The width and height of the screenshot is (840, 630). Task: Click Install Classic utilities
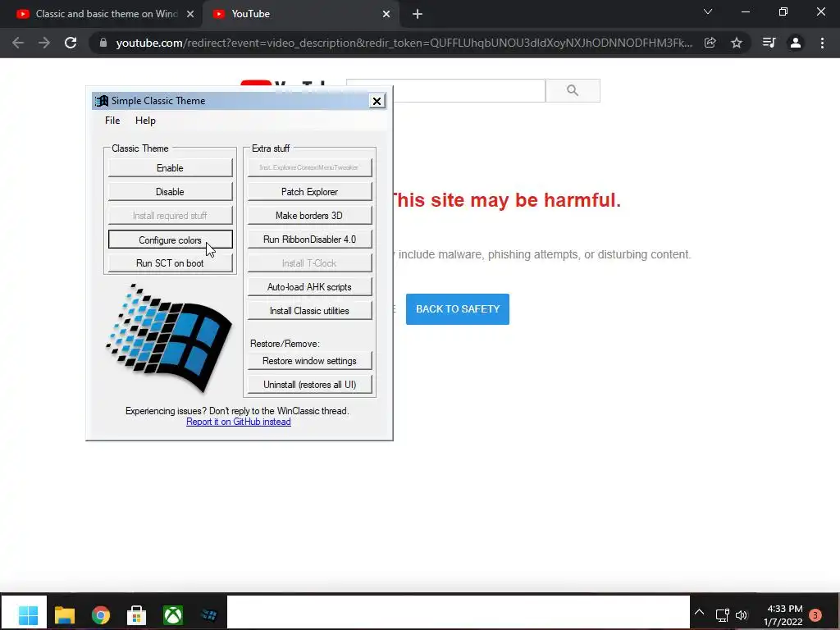pos(309,311)
